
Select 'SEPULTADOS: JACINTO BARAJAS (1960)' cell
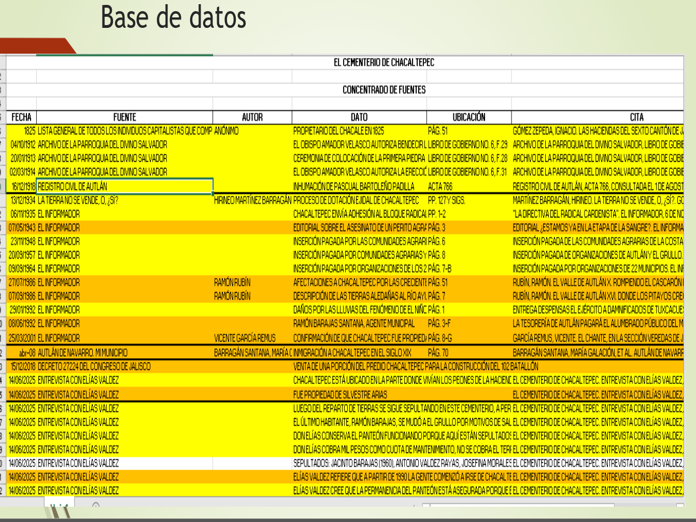(402, 463)
